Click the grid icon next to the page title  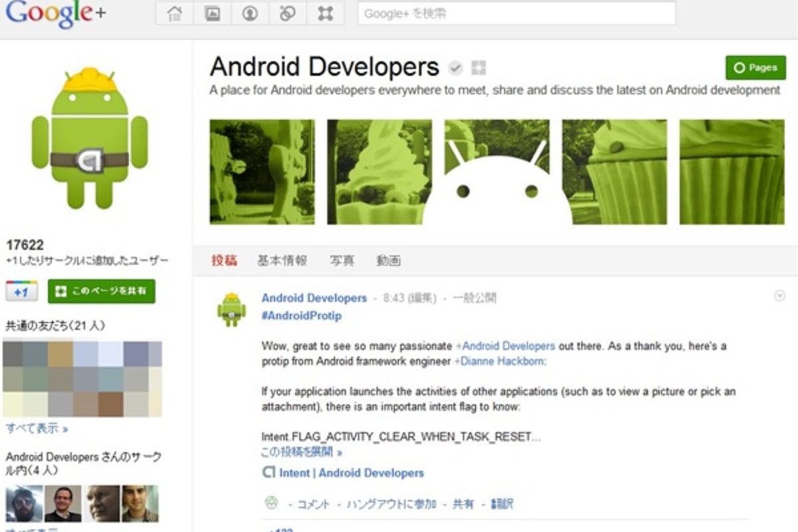(x=478, y=66)
